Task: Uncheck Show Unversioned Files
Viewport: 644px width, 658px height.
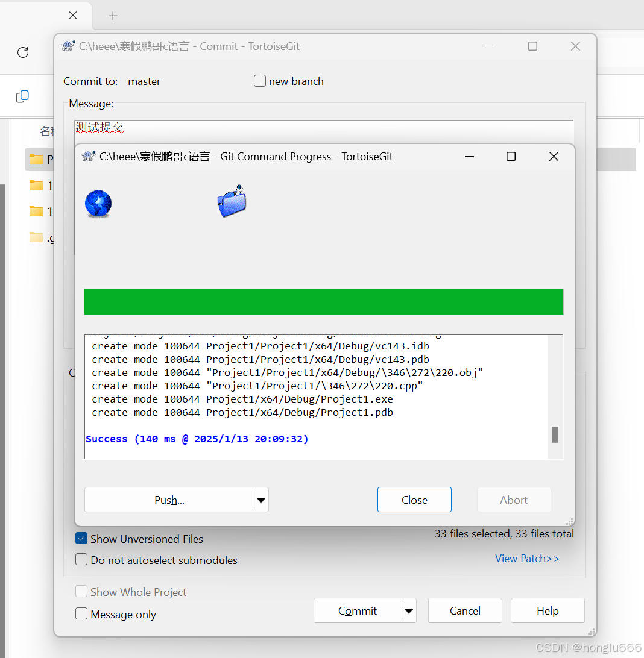Action: pos(81,539)
